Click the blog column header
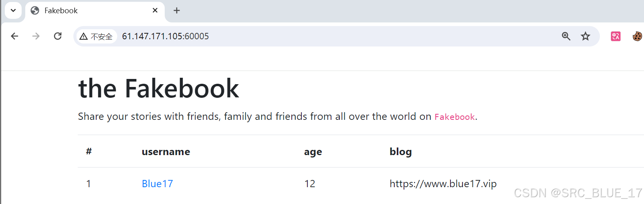Image resolution: width=644 pixels, height=204 pixels. pos(401,151)
